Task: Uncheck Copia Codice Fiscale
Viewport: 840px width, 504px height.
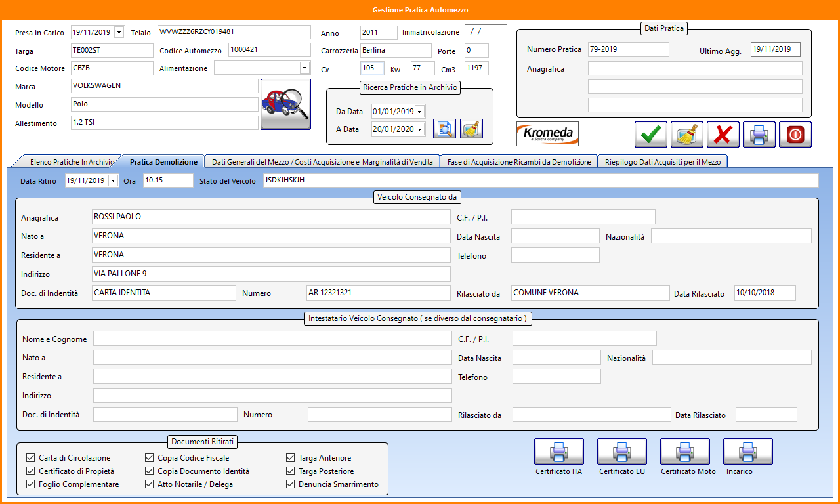Action: pyautogui.click(x=149, y=458)
